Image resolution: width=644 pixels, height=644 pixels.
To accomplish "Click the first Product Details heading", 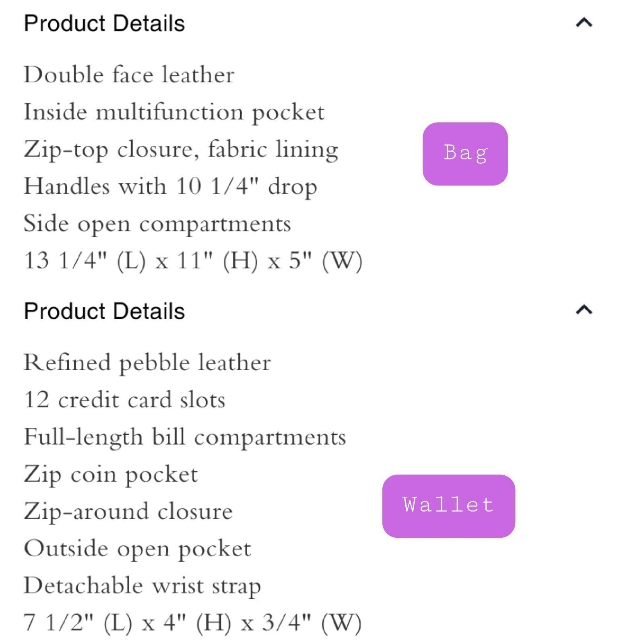I will click(104, 23).
